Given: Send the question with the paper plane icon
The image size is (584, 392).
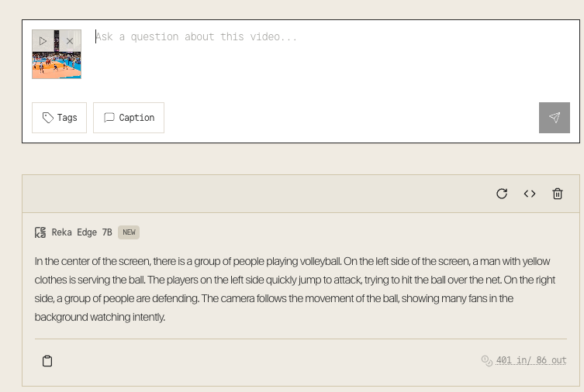Looking at the screenshot, I should (555, 118).
